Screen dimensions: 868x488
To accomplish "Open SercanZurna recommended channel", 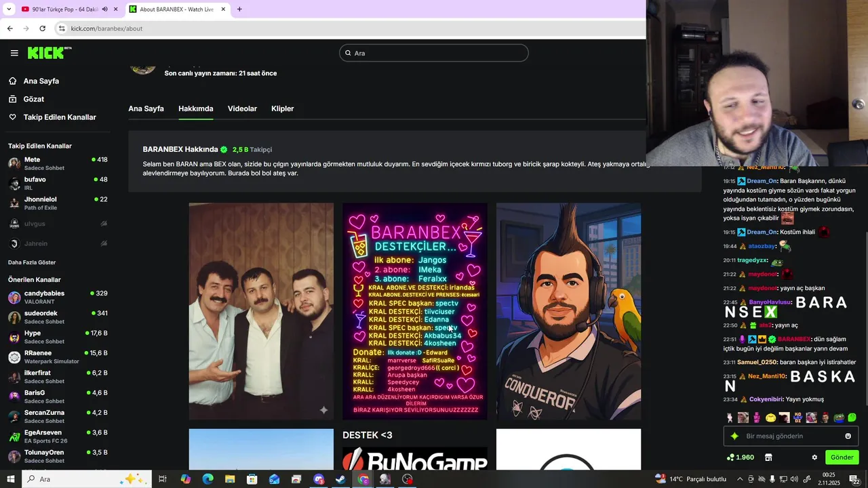I will [58, 416].
